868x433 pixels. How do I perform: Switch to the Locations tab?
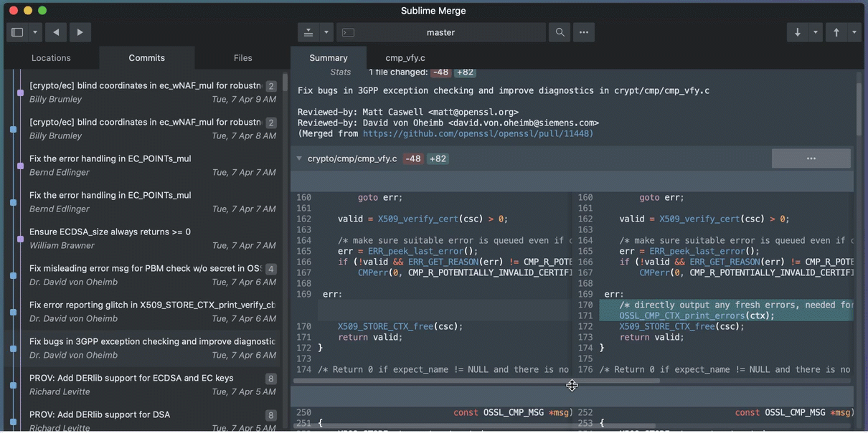click(x=51, y=58)
